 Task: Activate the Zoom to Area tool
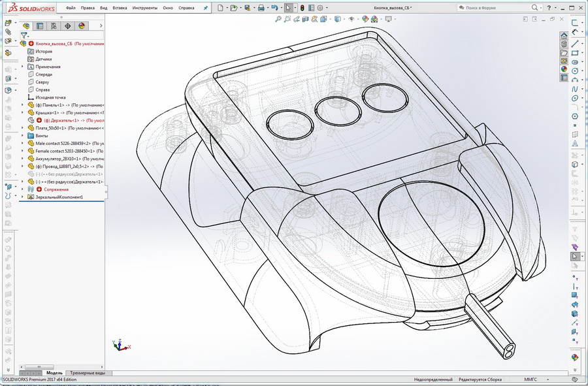point(287,20)
